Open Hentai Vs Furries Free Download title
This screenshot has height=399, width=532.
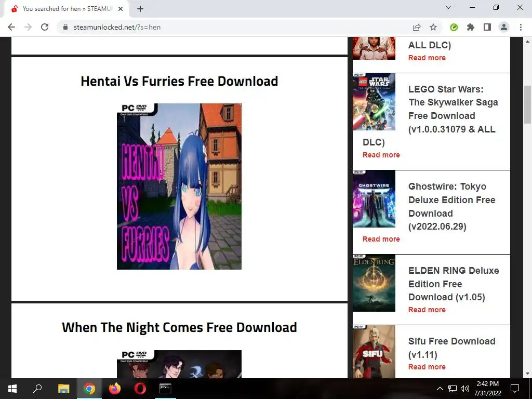click(179, 81)
